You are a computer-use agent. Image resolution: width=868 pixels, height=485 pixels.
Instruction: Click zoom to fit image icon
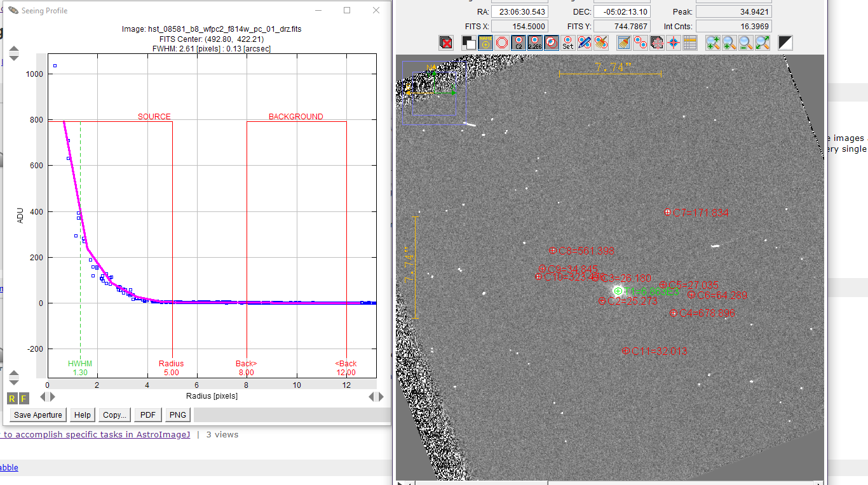pos(763,43)
